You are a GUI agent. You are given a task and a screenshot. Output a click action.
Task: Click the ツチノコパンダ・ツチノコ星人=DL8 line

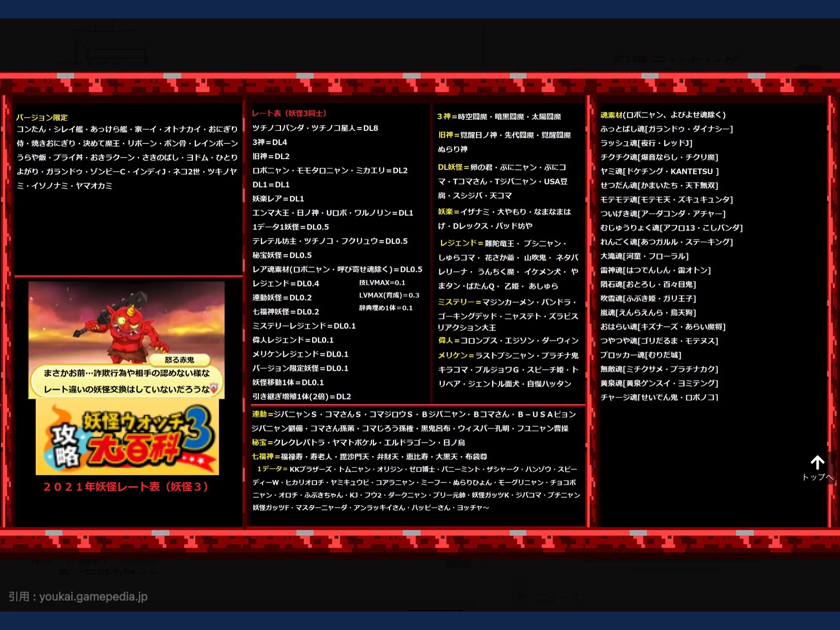click(315, 128)
